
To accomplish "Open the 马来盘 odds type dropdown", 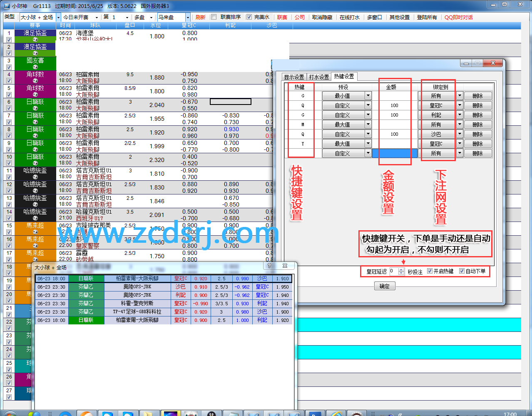I will [188, 17].
